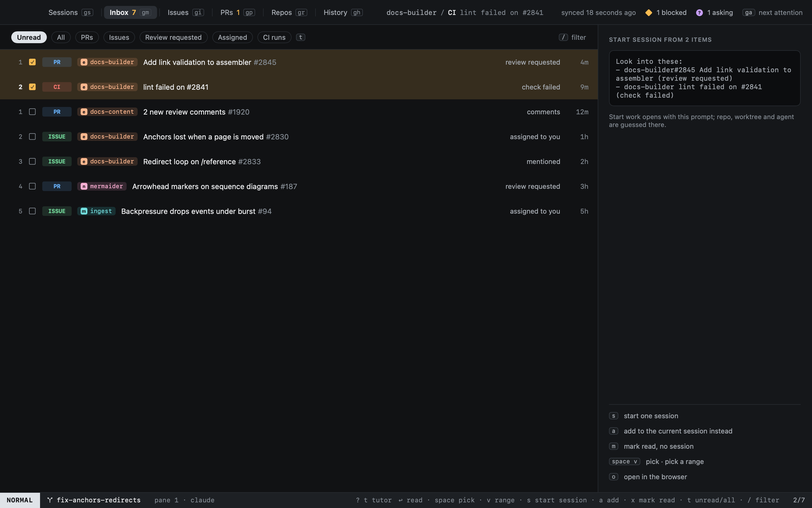Switch to the Issues tab

[186, 12]
